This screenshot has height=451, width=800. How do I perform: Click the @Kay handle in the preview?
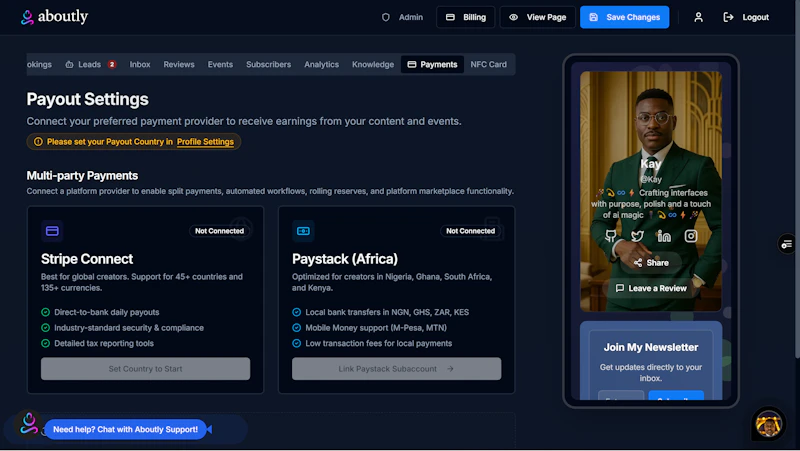[x=651, y=179]
